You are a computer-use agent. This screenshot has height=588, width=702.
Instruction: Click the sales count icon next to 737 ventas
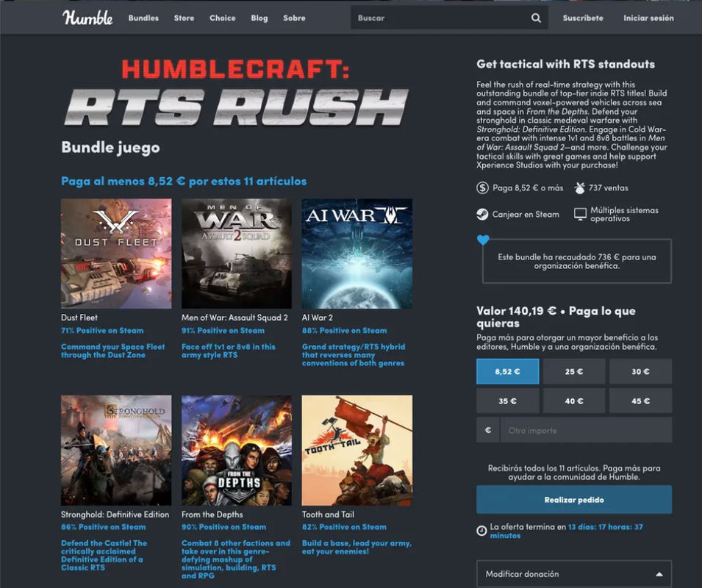(x=579, y=188)
